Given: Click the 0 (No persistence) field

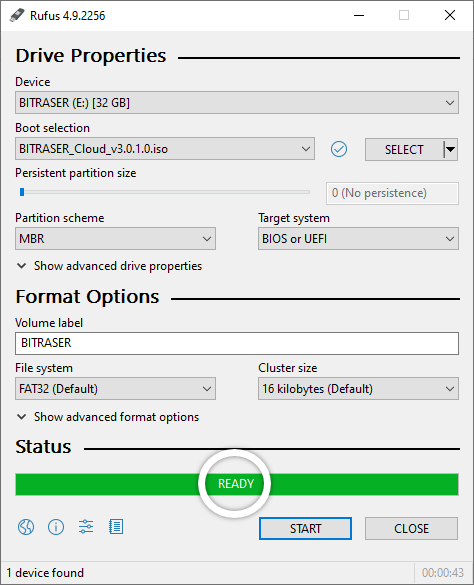Looking at the screenshot, I should pyautogui.click(x=392, y=193).
